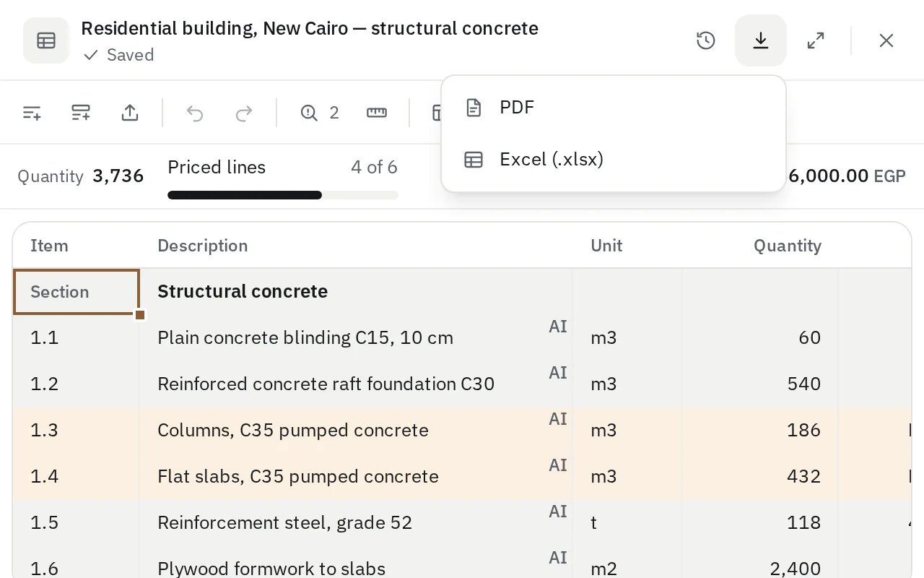Close the bill of quantities panel
The image size is (924, 578).
[x=886, y=40]
